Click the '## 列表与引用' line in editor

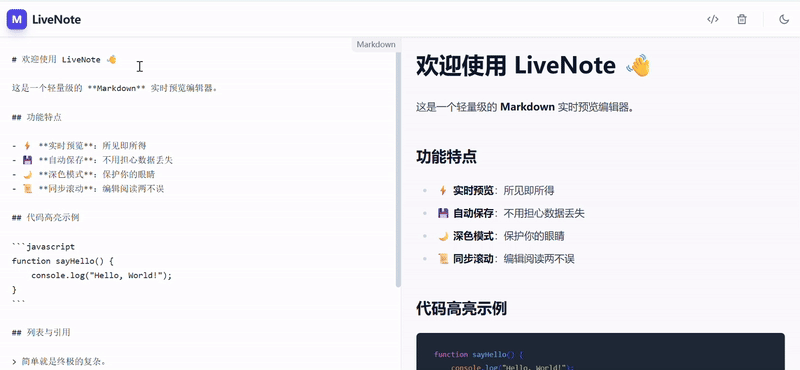pyautogui.click(x=41, y=333)
